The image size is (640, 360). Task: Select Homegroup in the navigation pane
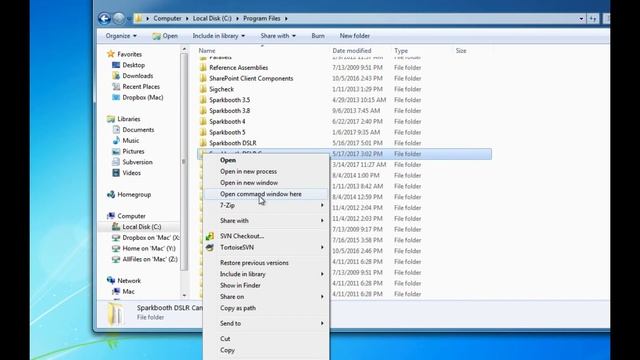tap(134, 194)
